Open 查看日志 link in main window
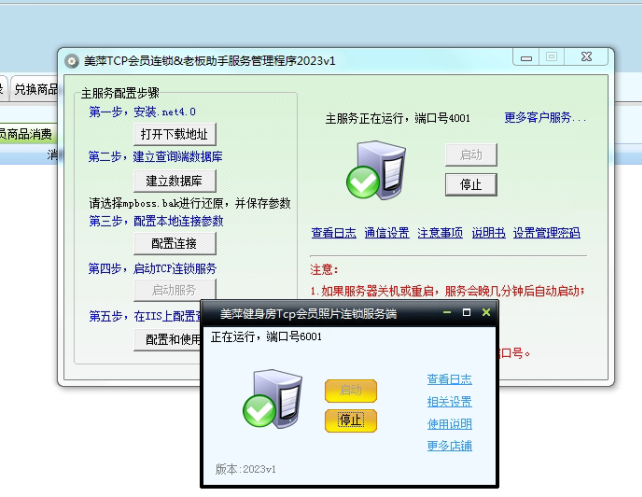This screenshot has height=497, width=642. [x=333, y=233]
